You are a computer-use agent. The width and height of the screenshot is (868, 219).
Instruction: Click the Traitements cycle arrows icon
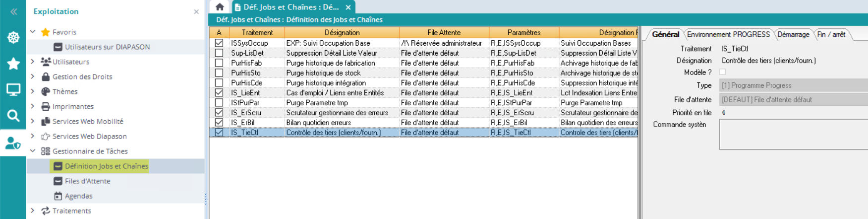point(46,211)
